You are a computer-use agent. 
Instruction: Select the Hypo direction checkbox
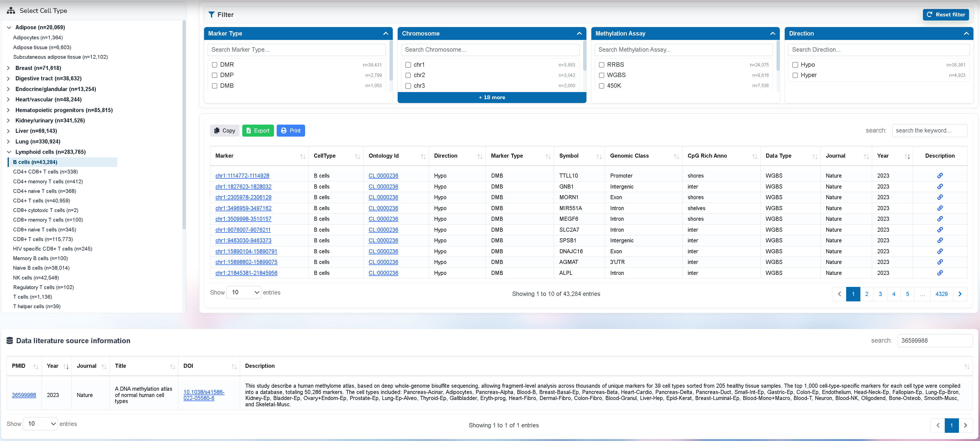point(795,65)
